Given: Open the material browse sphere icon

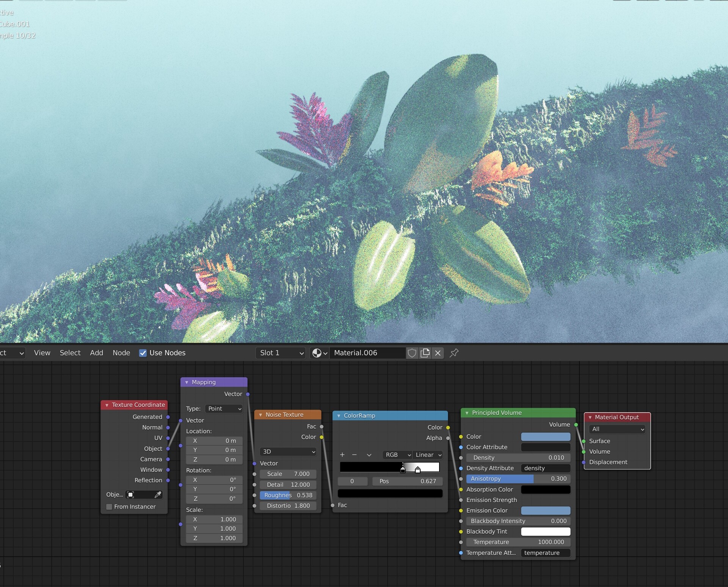Looking at the screenshot, I should pos(319,353).
